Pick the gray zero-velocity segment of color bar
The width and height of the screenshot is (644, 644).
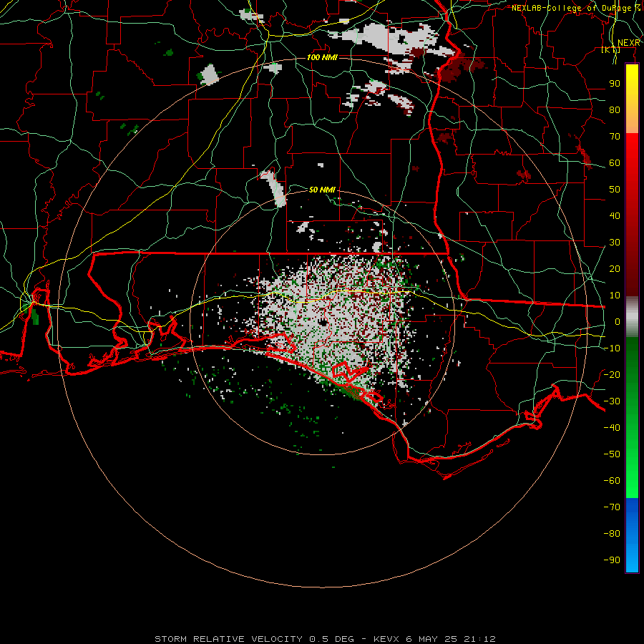[632, 317]
